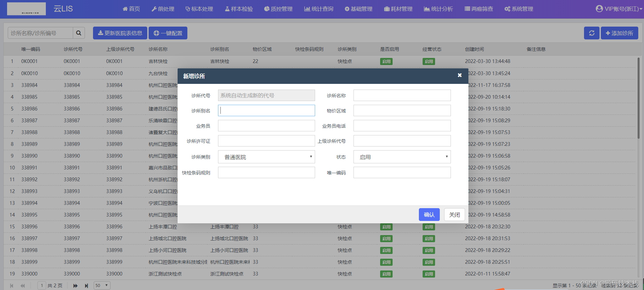Screen dimensions: 644x290
Task: Click 是否启用 badge in row 0K0001
Action: pos(386,62)
